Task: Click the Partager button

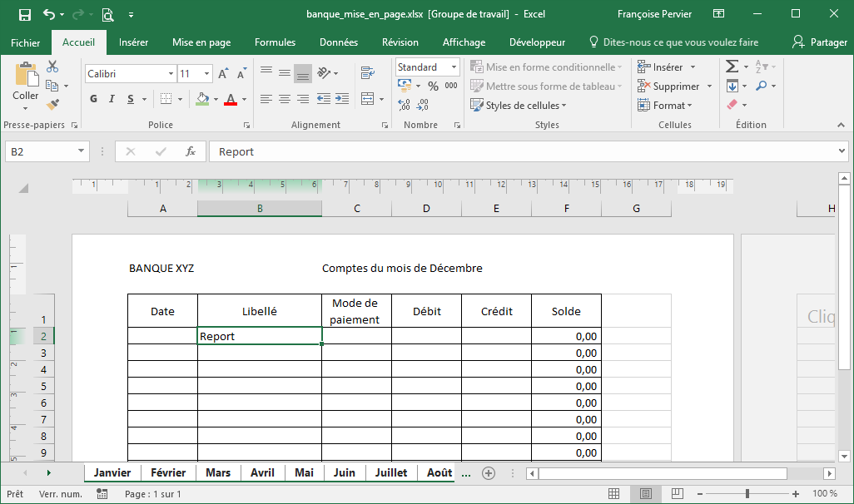Action: click(x=821, y=42)
